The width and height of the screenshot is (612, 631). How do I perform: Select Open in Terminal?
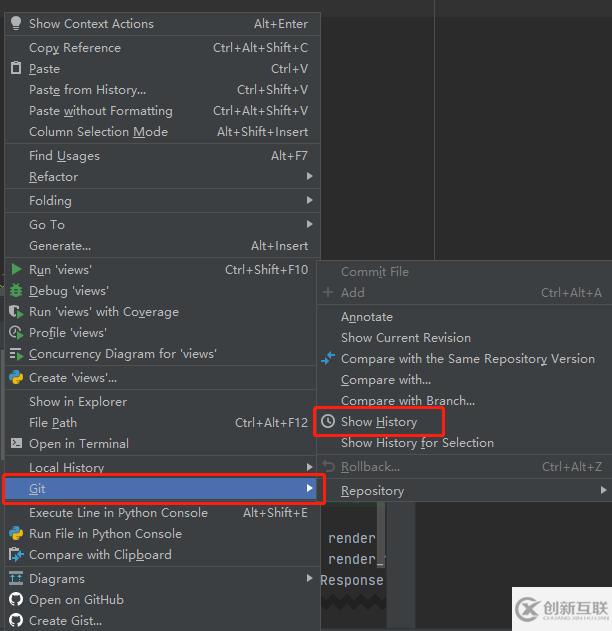point(162,443)
